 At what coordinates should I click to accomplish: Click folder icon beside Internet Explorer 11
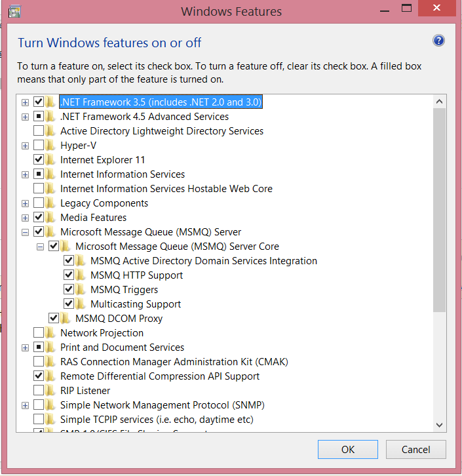50,160
